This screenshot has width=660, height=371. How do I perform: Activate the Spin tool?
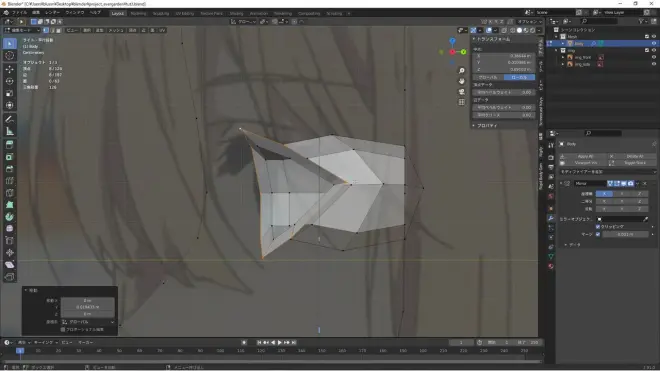coord(10,217)
